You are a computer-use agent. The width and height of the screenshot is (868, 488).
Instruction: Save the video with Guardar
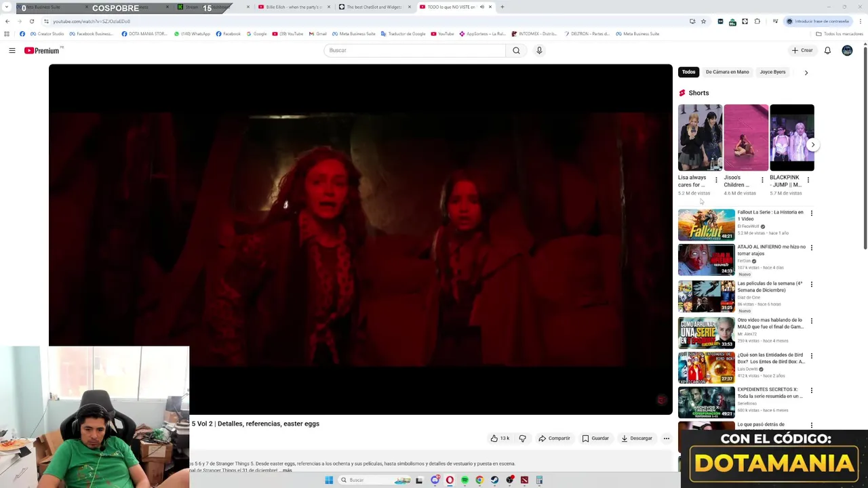click(595, 439)
